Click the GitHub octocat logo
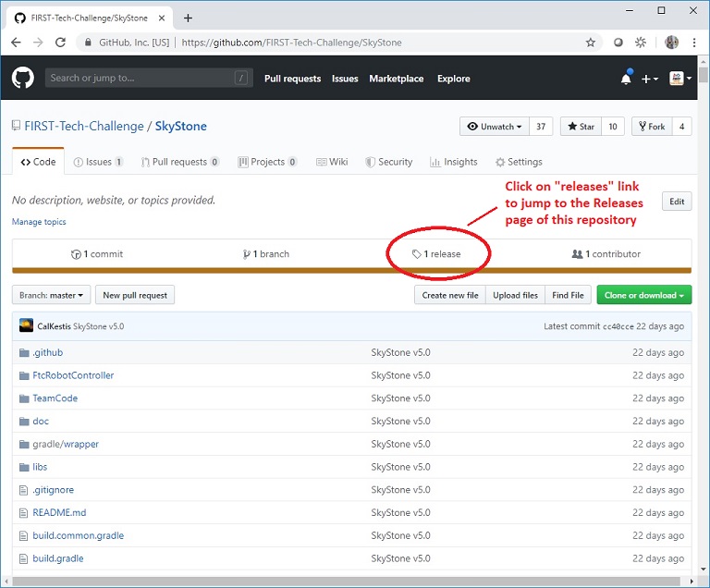Image resolution: width=710 pixels, height=588 pixels. pos(23,79)
